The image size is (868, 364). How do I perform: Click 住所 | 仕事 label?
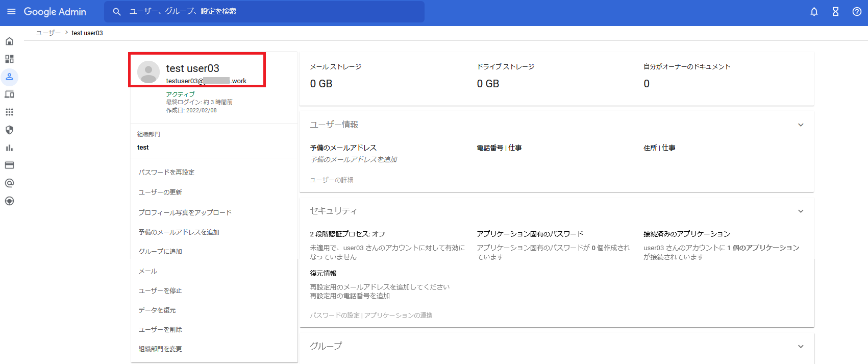[x=659, y=148]
